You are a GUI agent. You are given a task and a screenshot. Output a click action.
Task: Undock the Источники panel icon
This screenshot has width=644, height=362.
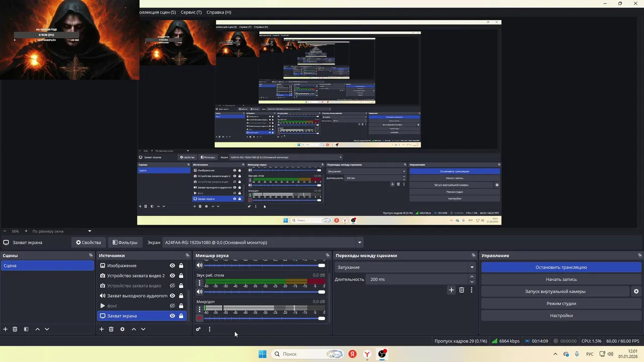click(187, 255)
